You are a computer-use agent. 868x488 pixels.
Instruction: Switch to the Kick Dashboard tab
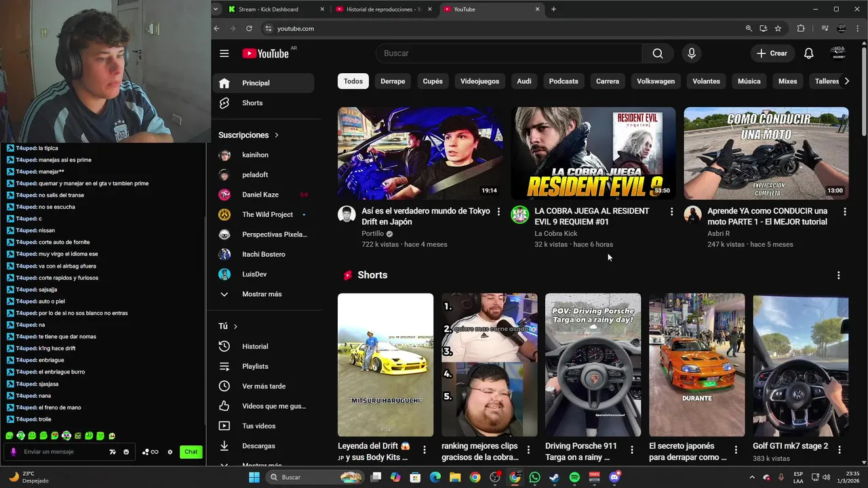pos(277,9)
